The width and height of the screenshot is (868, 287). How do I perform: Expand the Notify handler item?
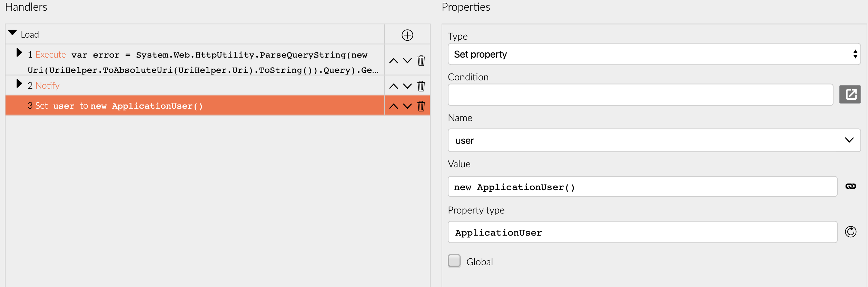pyautogui.click(x=19, y=84)
